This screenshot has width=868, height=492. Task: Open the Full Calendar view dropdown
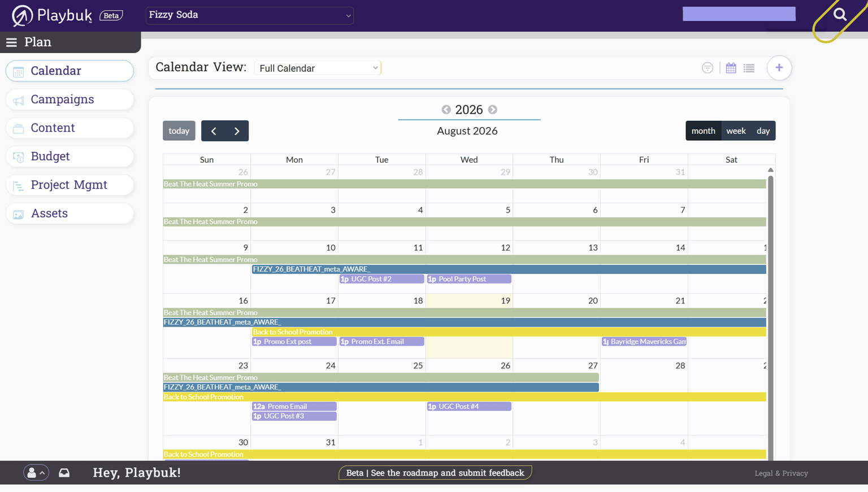coord(318,68)
